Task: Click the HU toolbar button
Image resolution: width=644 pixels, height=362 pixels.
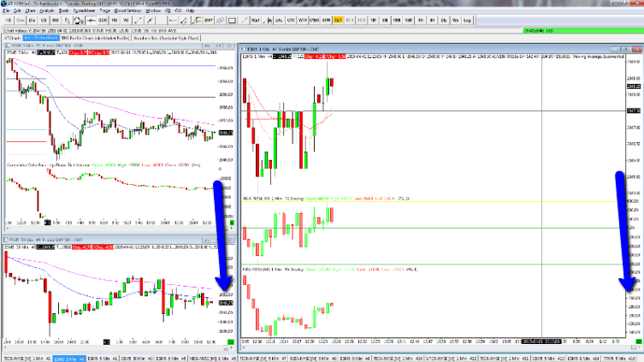Action: tap(115, 21)
